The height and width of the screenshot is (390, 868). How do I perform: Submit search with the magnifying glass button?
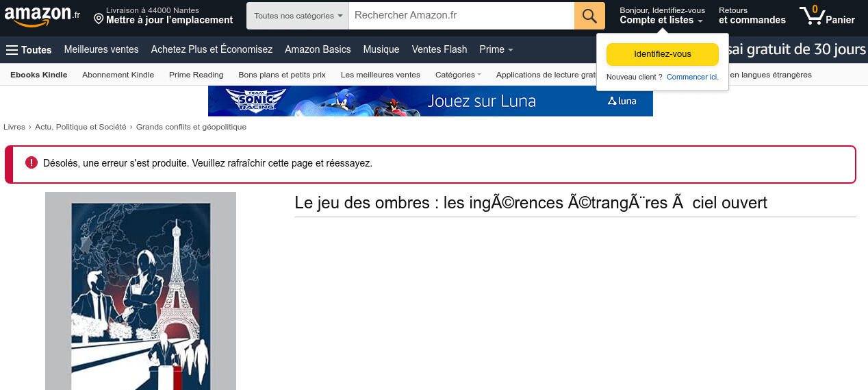[x=589, y=16]
